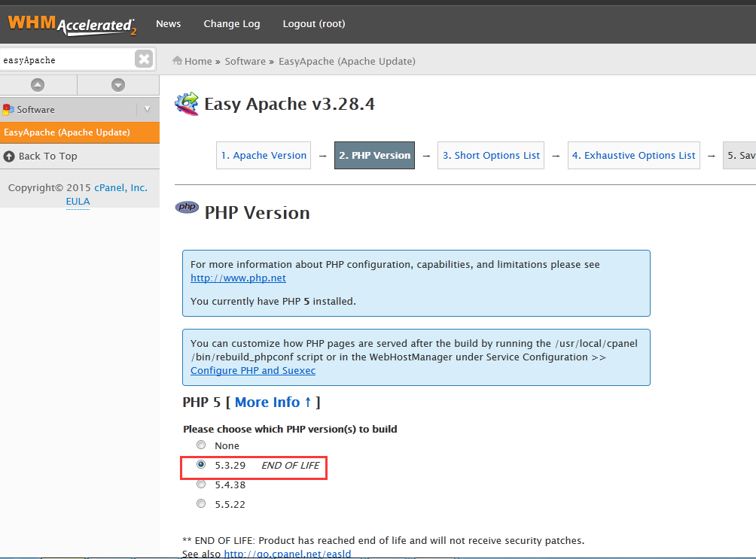The height and width of the screenshot is (559, 756).
Task: Select the None PHP version option
Action: [201, 445]
